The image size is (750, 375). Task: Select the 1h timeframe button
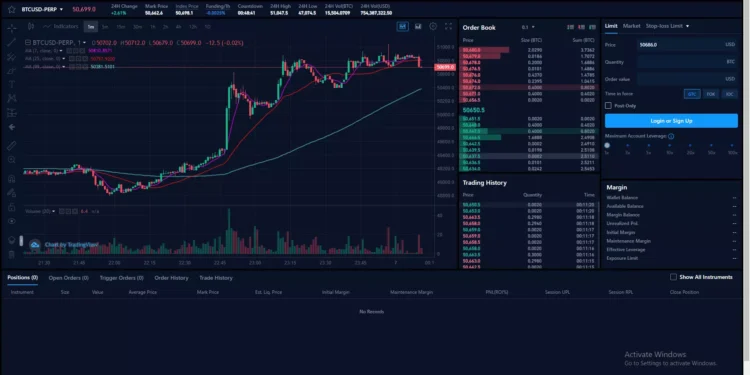[153, 27]
